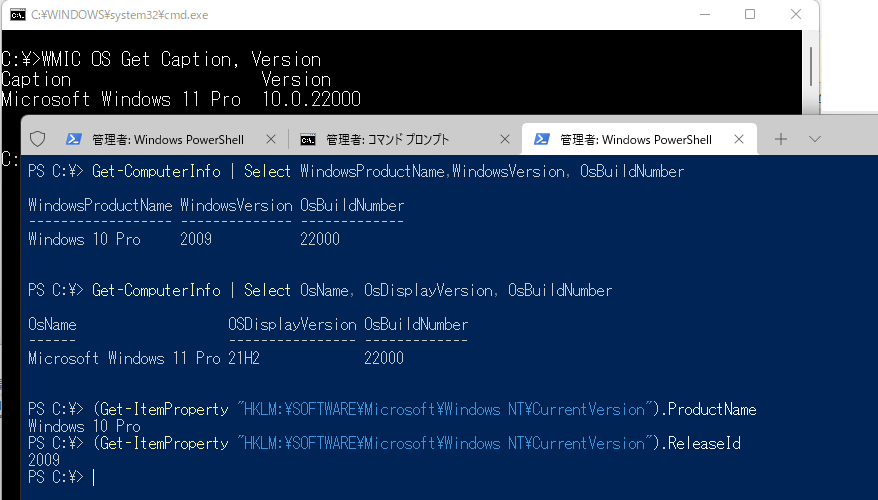Switch to the first 管理者: Windows PowerShell tab
The image size is (878, 500).
click(167, 139)
